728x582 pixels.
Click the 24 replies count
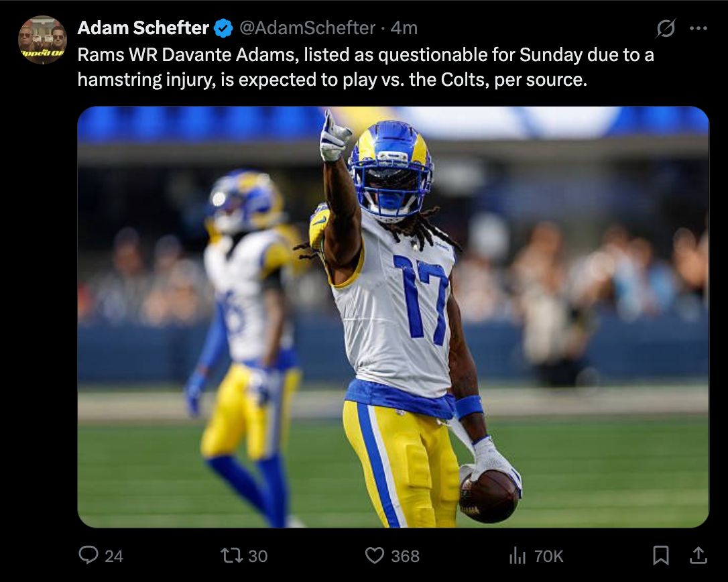[x=114, y=556]
